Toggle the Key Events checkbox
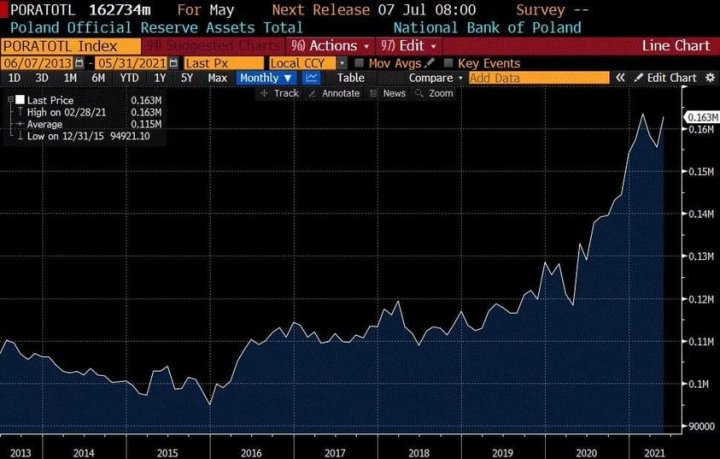Viewport: 720px width, 459px height. pos(447,63)
